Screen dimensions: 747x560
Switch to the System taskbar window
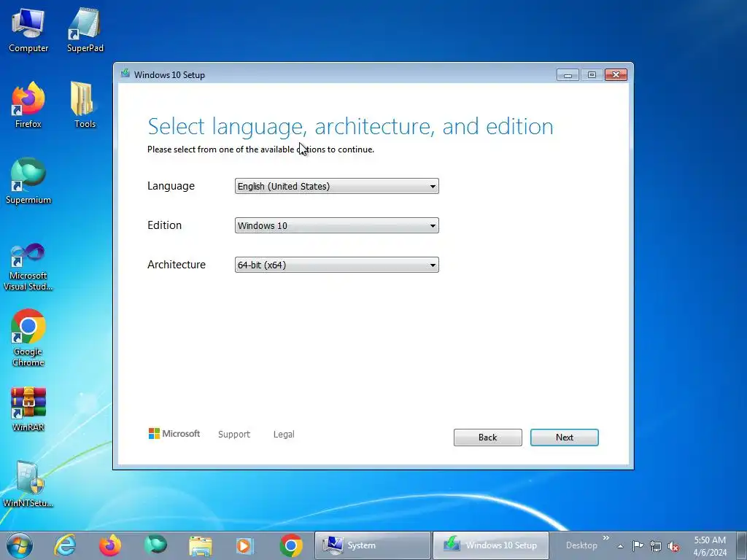pos(373,545)
